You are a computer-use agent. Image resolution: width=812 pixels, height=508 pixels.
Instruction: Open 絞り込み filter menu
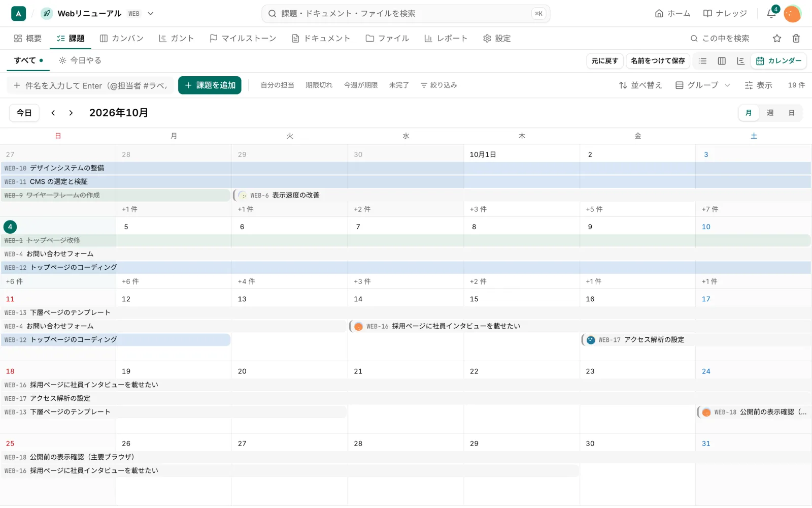point(439,85)
